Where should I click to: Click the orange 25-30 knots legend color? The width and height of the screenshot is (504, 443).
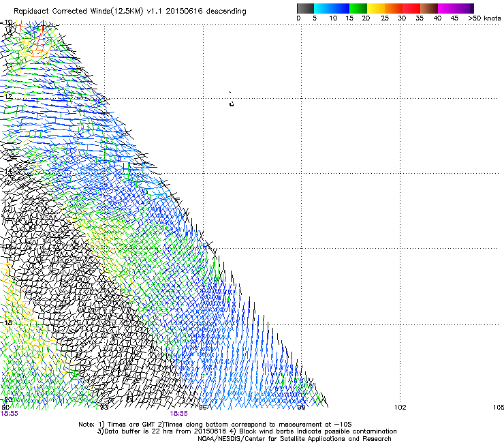tap(394, 8)
